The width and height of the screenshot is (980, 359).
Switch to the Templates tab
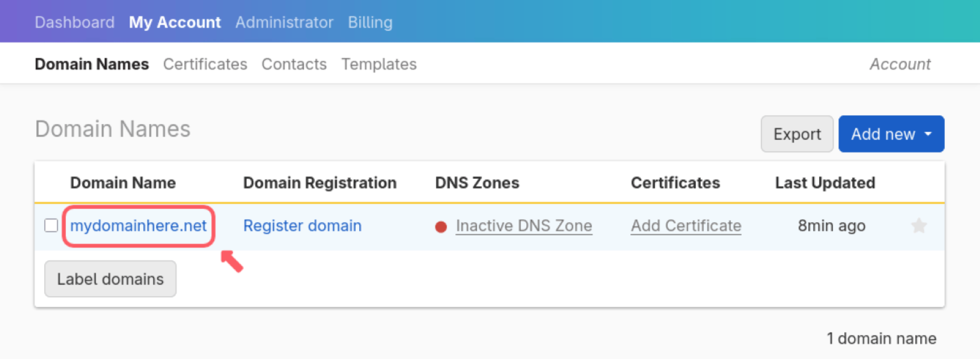point(379,64)
